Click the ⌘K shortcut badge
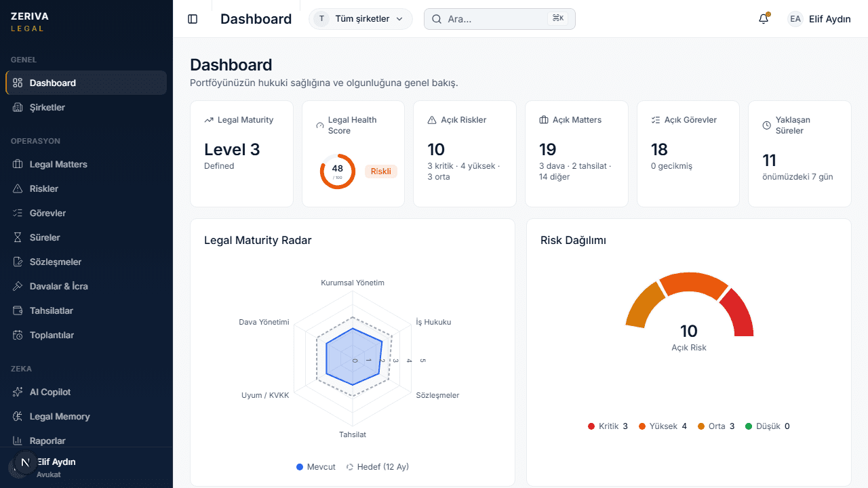Viewport: 868px width, 488px height. pos(557,18)
